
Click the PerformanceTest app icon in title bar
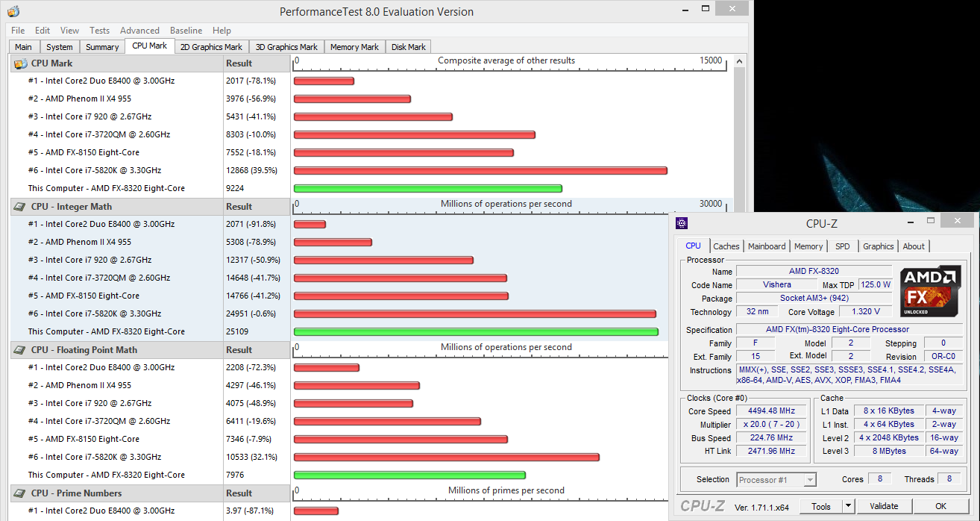click(x=13, y=11)
